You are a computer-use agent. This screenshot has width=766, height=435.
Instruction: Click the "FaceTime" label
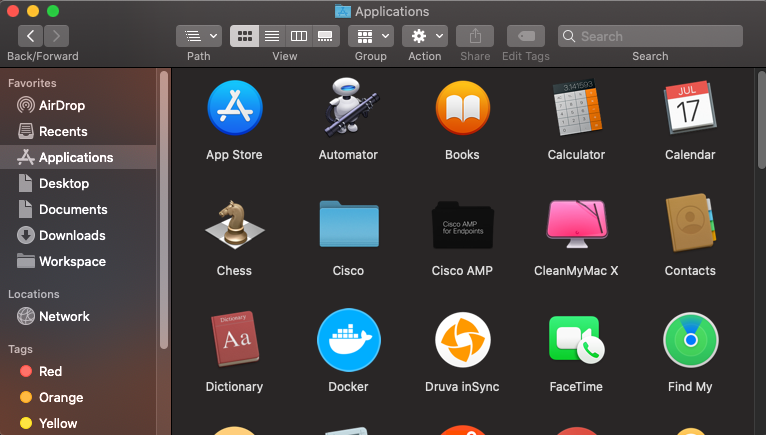[x=576, y=387]
